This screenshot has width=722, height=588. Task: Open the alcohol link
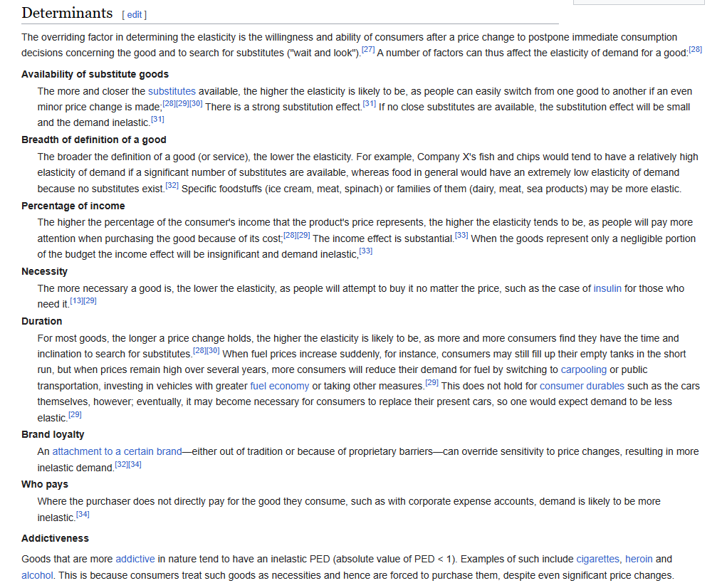(x=37, y=575)
